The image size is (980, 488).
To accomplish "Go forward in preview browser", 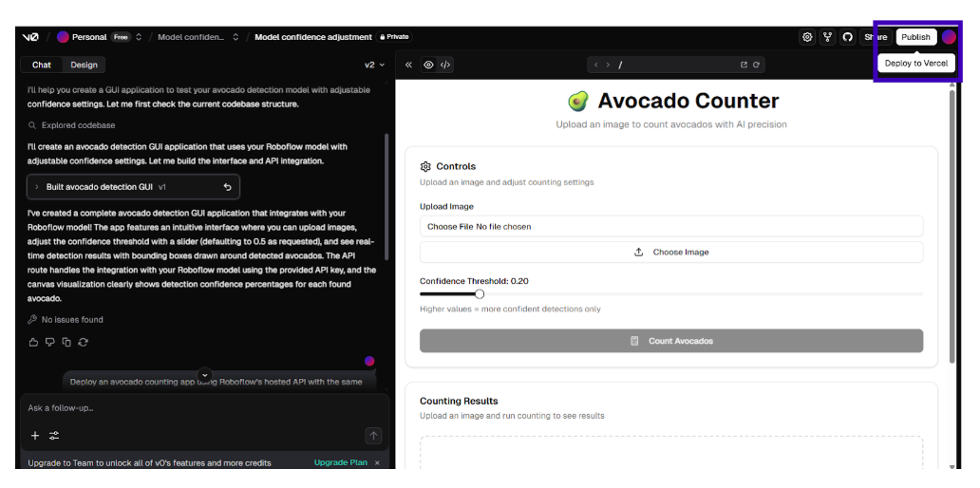I will click(608, 65).
